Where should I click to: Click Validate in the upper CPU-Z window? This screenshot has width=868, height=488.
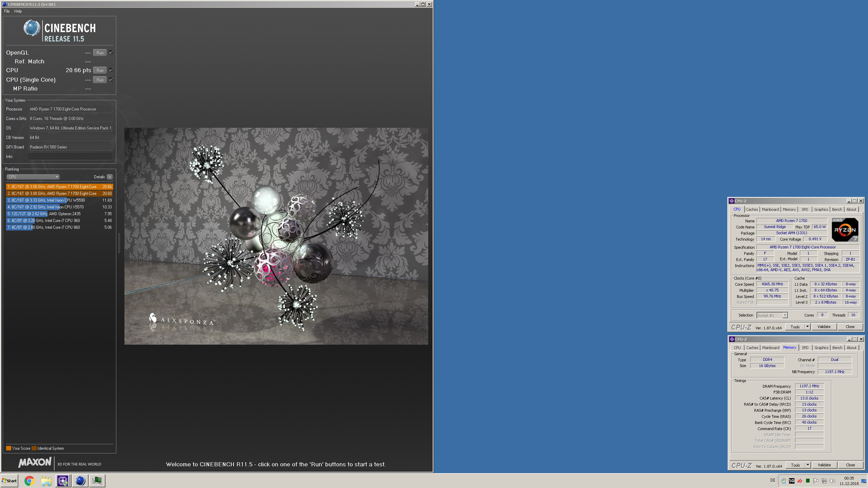click(x=824, y=327)
